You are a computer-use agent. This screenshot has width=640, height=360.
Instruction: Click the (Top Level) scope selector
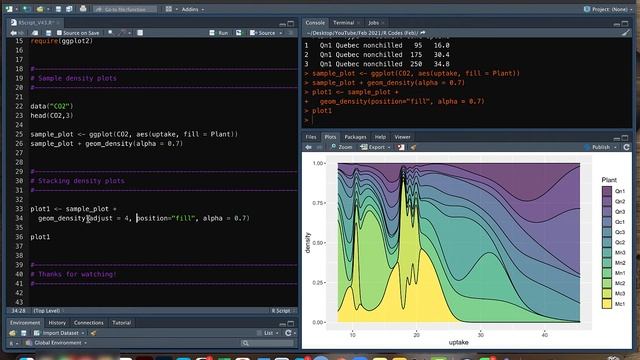(x=47, y=311)
